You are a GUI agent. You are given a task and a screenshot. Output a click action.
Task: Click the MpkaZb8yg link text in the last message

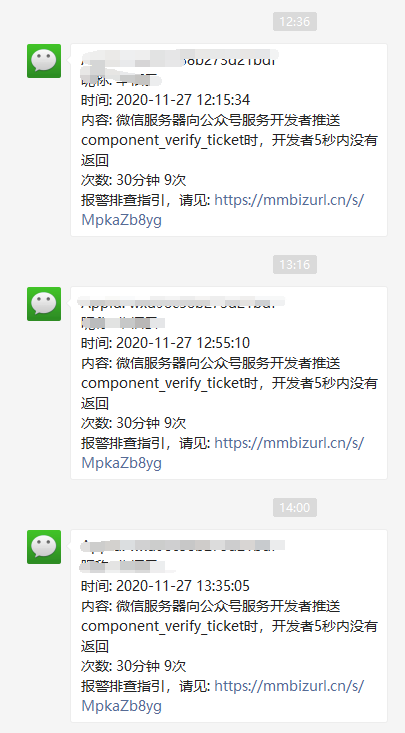click(x=122, y=706)
